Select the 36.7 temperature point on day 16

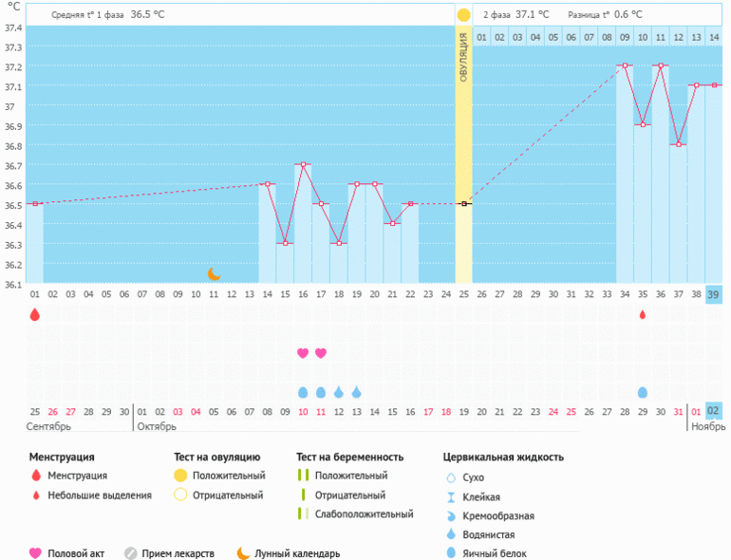point(303,164)
